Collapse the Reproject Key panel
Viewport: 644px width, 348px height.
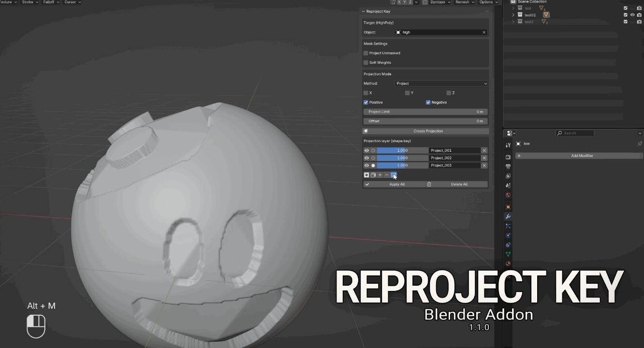pyautogui.click(x=364, y=11)
